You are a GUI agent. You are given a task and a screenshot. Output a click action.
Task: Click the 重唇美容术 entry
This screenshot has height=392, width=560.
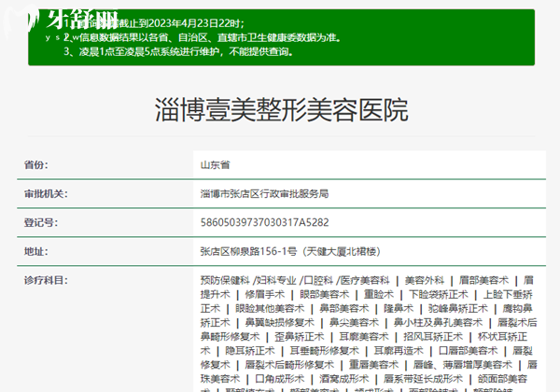tap(373, 365)
